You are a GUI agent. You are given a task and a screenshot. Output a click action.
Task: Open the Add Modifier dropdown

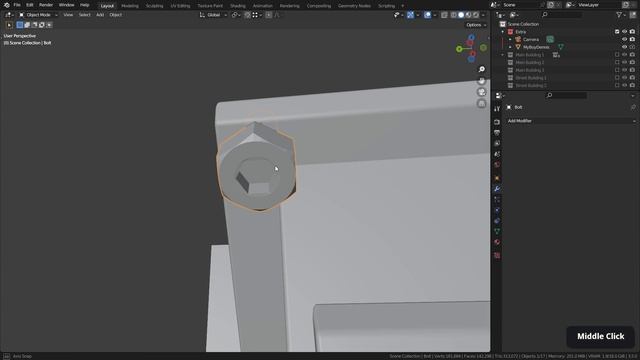[x=571, y=121]
